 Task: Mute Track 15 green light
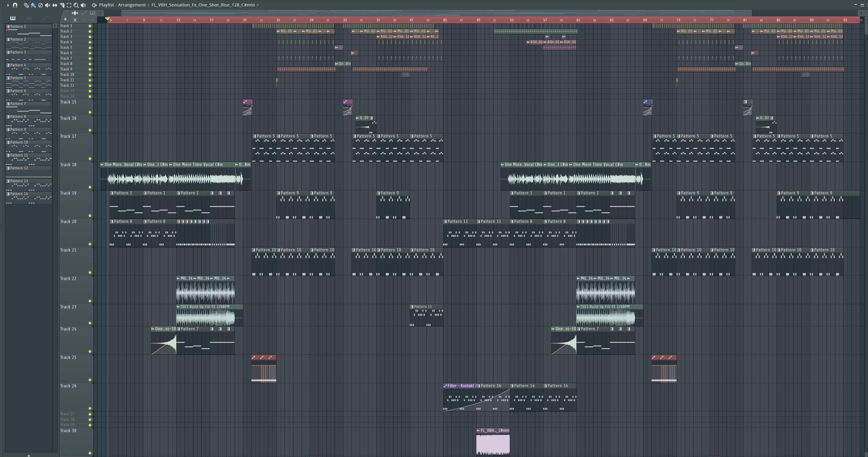pyautogui.click(x=90, y=112)
